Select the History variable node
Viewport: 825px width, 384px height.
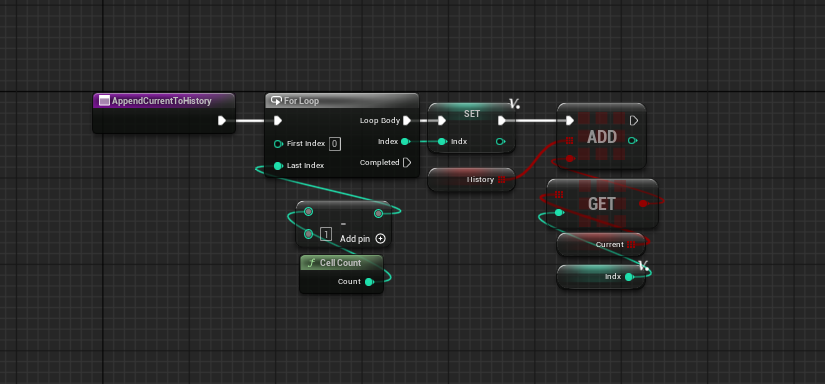tap(471, 179)
